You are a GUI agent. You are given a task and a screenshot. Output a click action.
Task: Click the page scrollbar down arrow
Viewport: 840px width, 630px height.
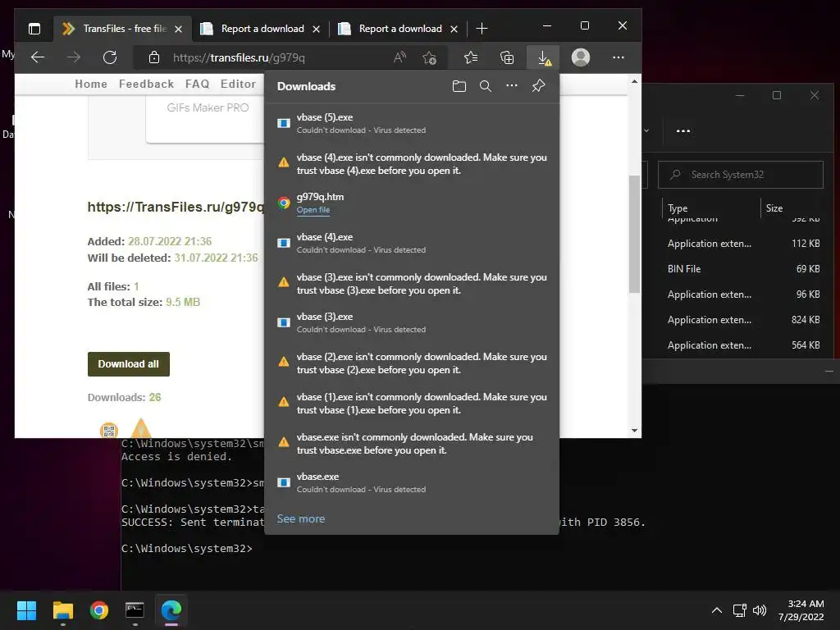tap(634, 431)
